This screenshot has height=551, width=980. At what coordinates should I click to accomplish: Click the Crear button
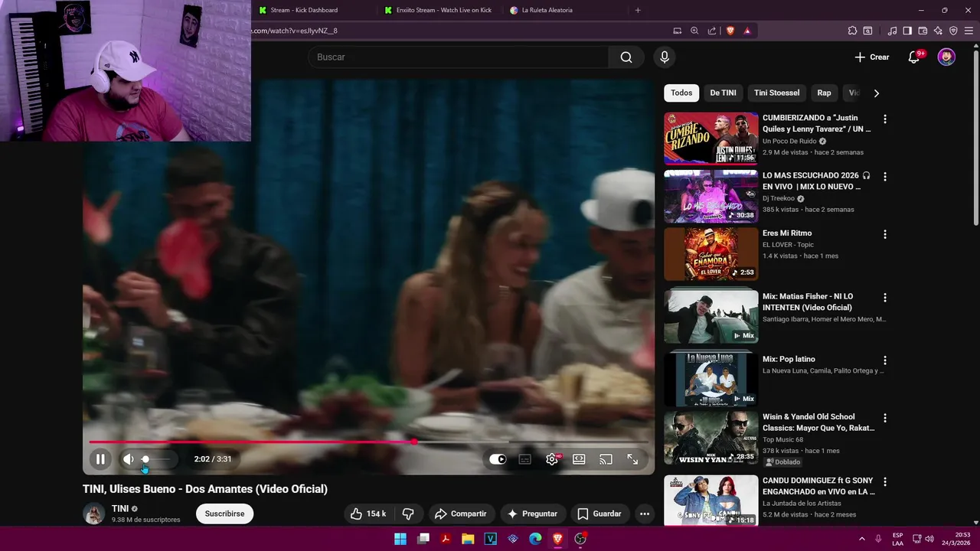pos(872,57)
